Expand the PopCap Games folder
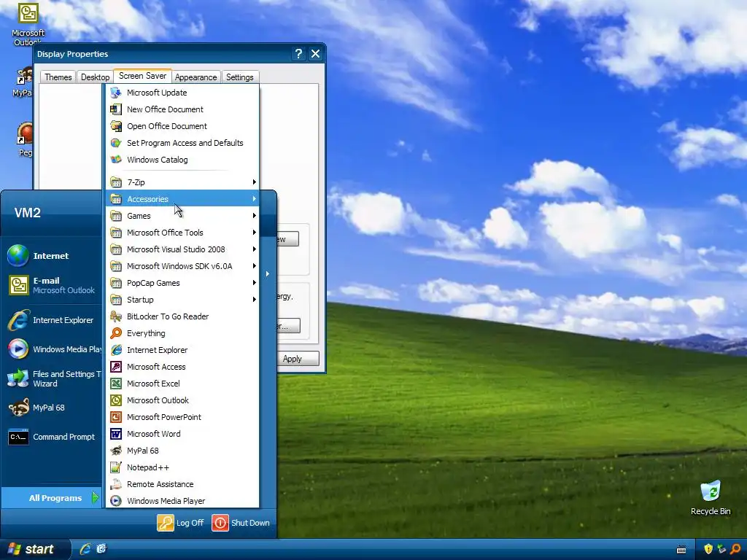Viewport: 747px width, 560px height. (x=182, y=283)
